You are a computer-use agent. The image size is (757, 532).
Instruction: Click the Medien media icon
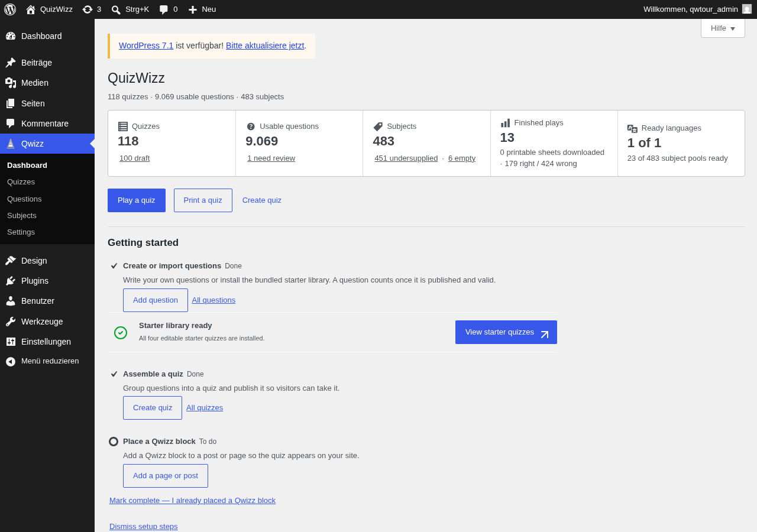pos(11,83)
